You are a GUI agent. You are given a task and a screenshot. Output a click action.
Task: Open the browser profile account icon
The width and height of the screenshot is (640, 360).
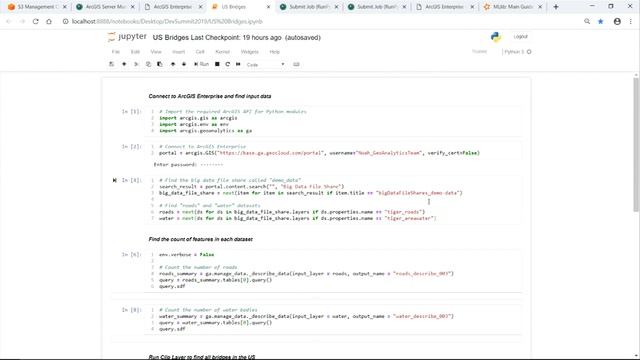(617, 21)
